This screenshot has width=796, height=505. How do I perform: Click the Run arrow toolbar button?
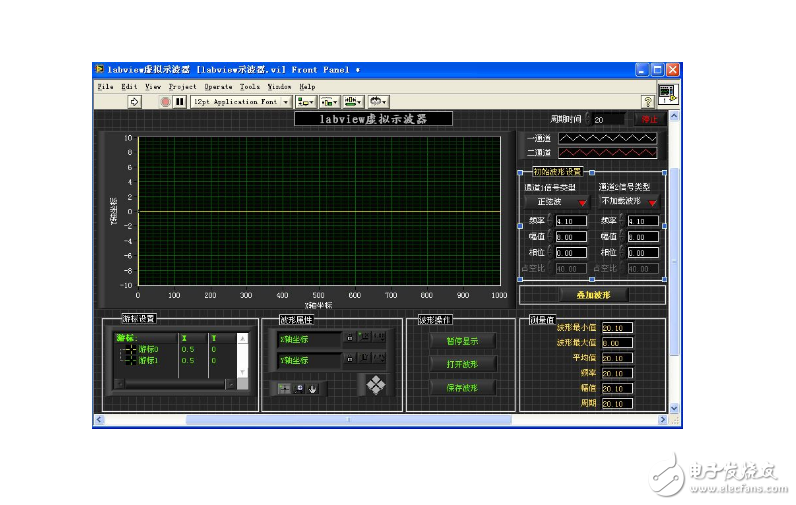[x=134, y=102]
